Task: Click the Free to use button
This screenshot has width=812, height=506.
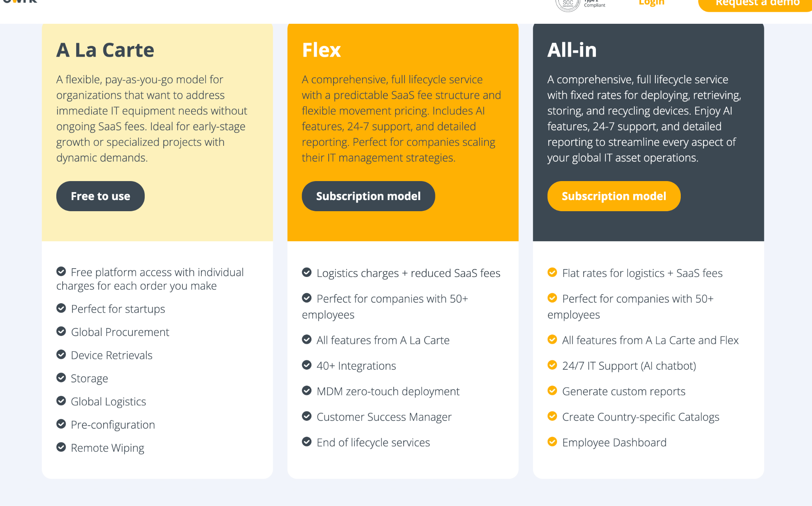Action: pos(100,196)
